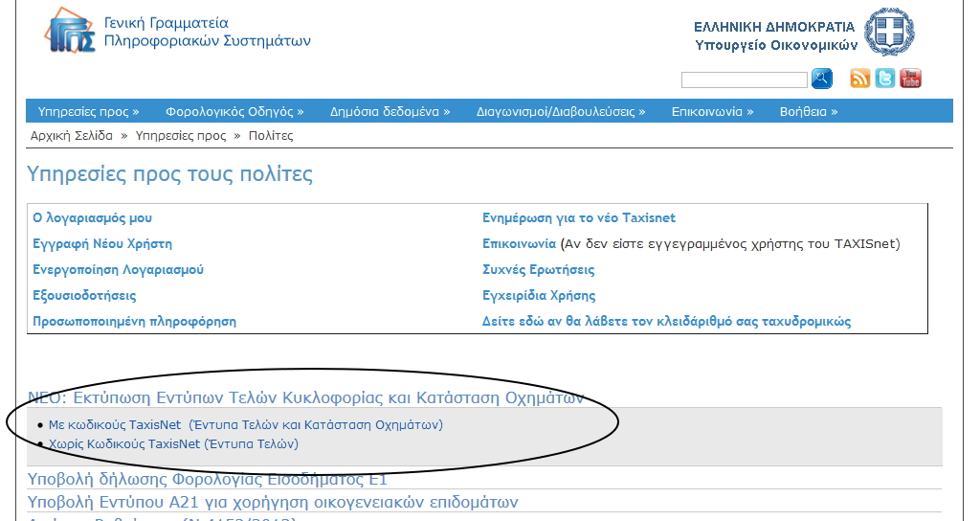Open the Επικοινωνία menu in navigation bar
The width and height of the screenshot is (980, 521).
tap(712, 111)
